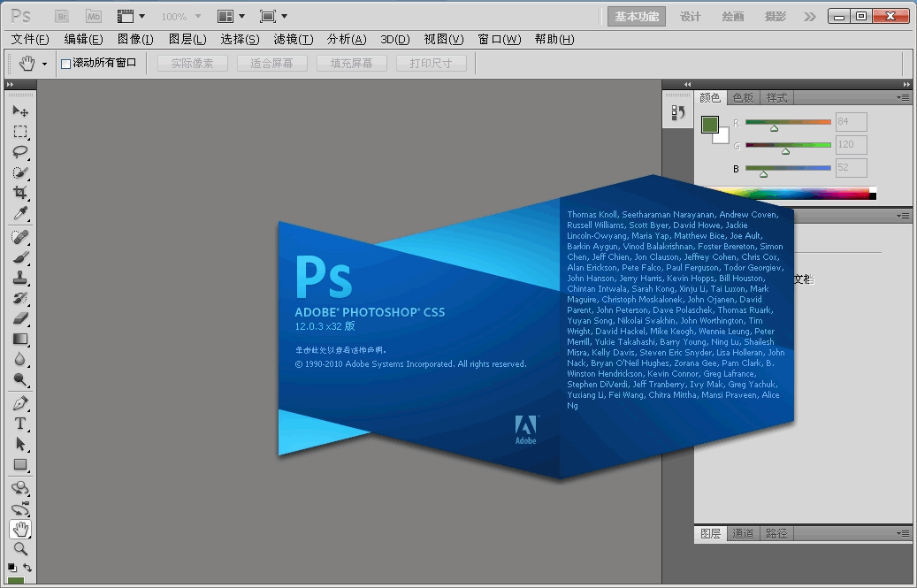The image size is (917, 588).
Task: Select the Lasso tool
Action: 20,152
